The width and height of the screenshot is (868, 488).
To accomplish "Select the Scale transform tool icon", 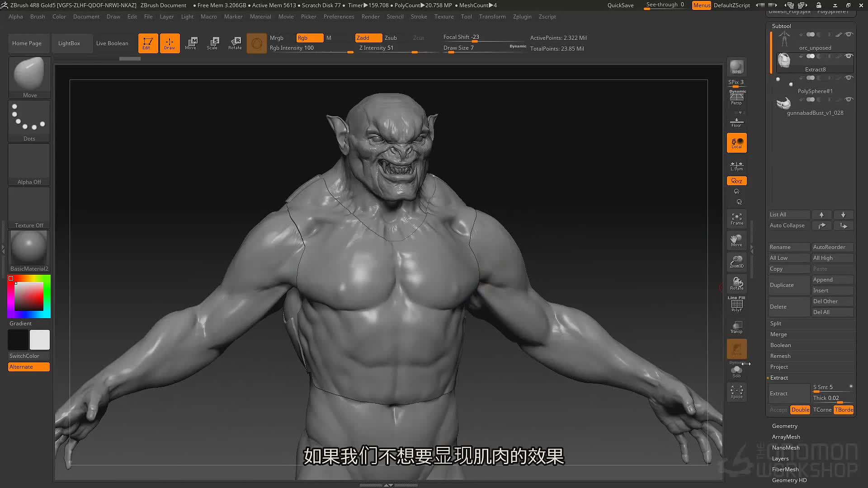I will pyautogui.click(x=212, y=43).
